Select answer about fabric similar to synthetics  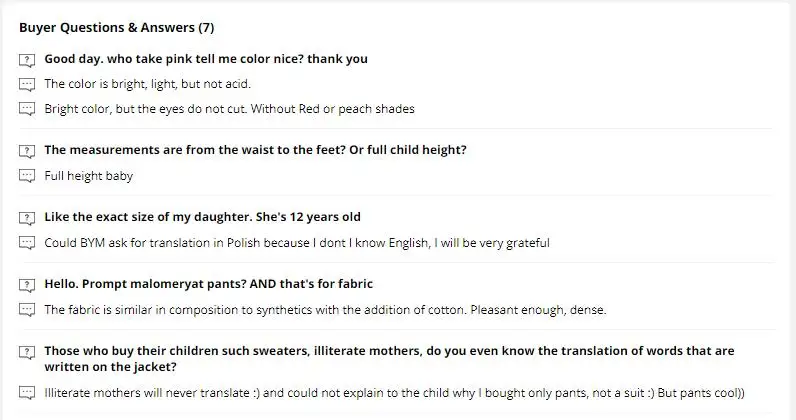click(325, 310)
